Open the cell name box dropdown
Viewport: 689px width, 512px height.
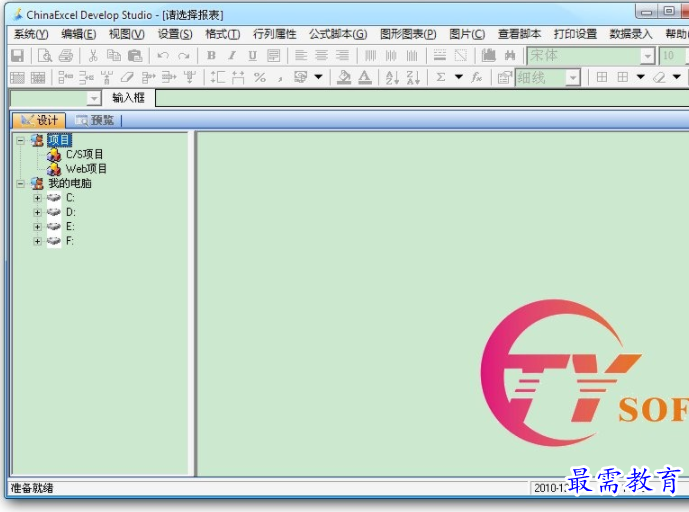click(94, 99)
